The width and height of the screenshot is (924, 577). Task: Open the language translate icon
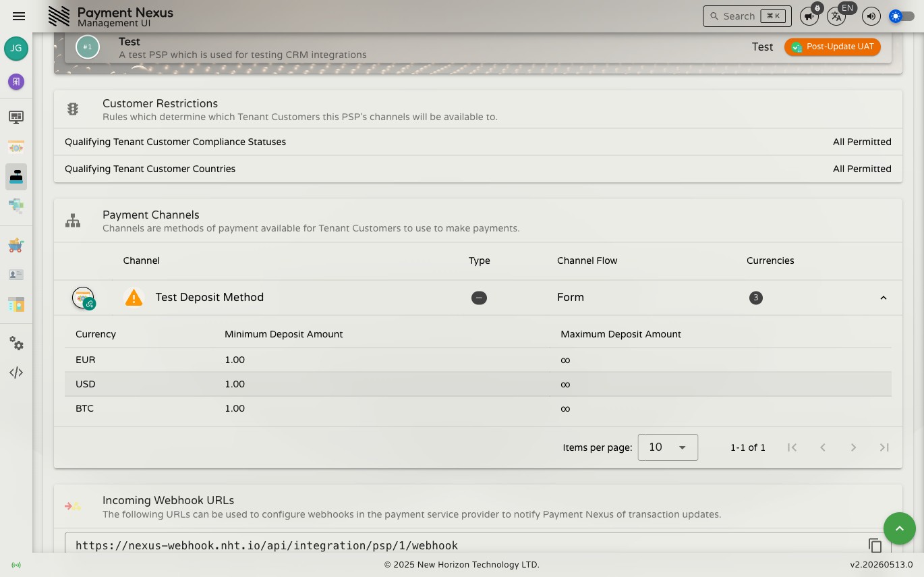[x=836, y=16]
